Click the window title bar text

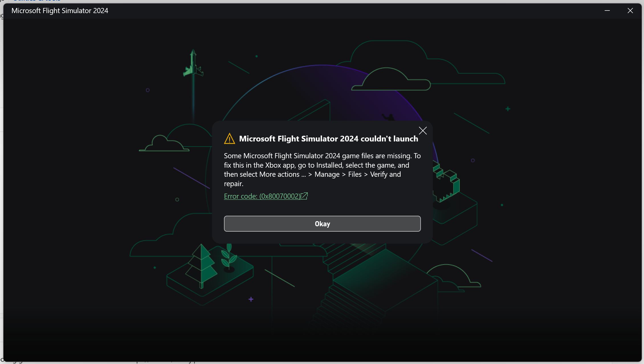coord(60,11)
